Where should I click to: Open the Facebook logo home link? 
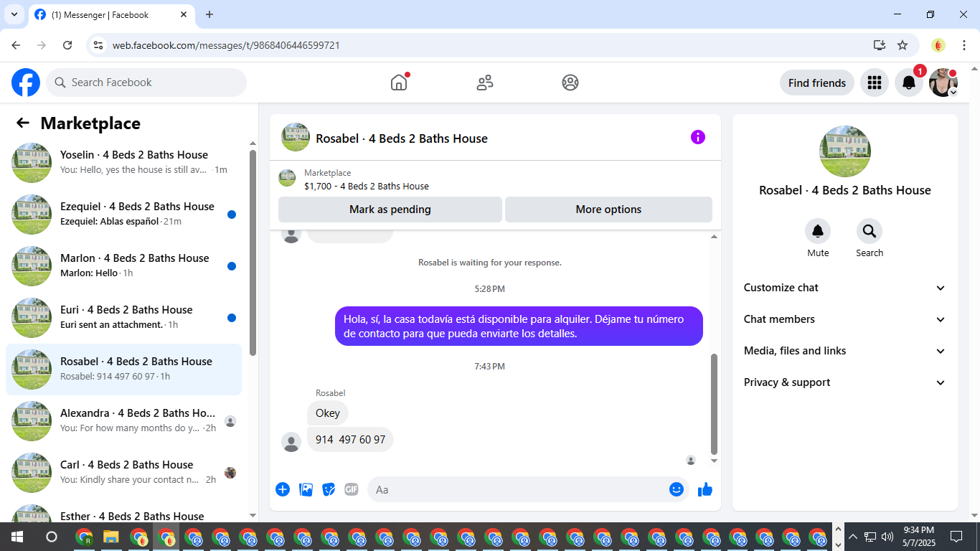26,83
